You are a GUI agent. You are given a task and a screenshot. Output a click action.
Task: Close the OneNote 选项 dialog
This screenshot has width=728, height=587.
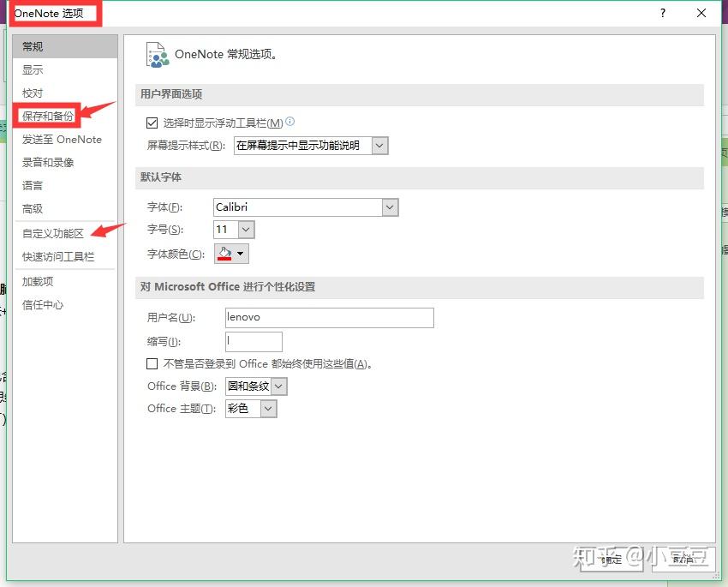click(x=701, y=13)
